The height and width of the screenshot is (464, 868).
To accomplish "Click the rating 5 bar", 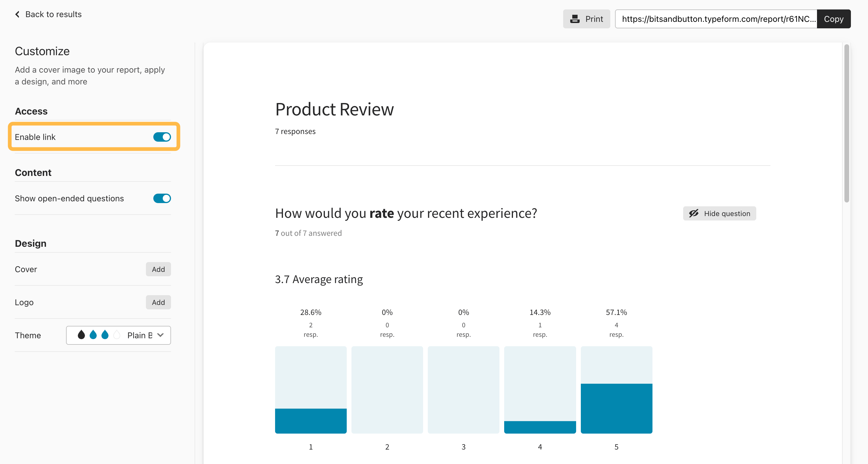I will pyautogui.click(x=616, y=408).
